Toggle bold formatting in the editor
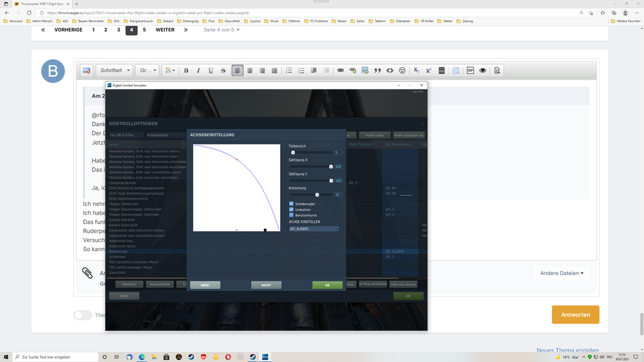 pos(186,71)
